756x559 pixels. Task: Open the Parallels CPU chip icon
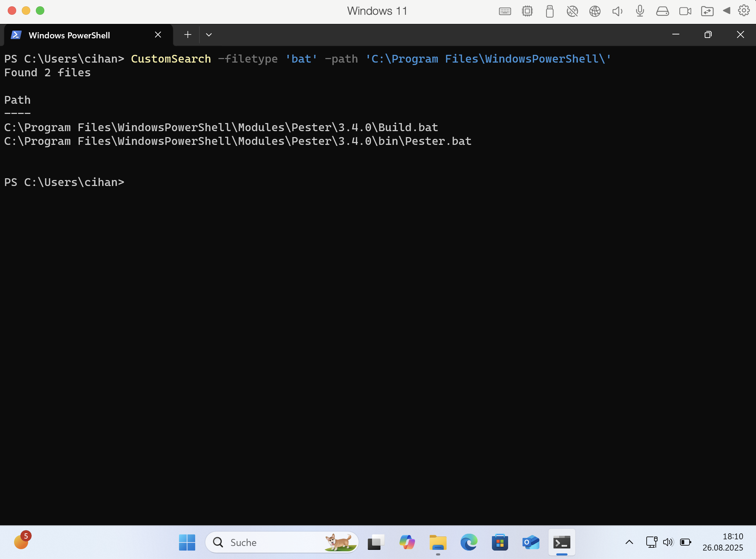[527, 11]
